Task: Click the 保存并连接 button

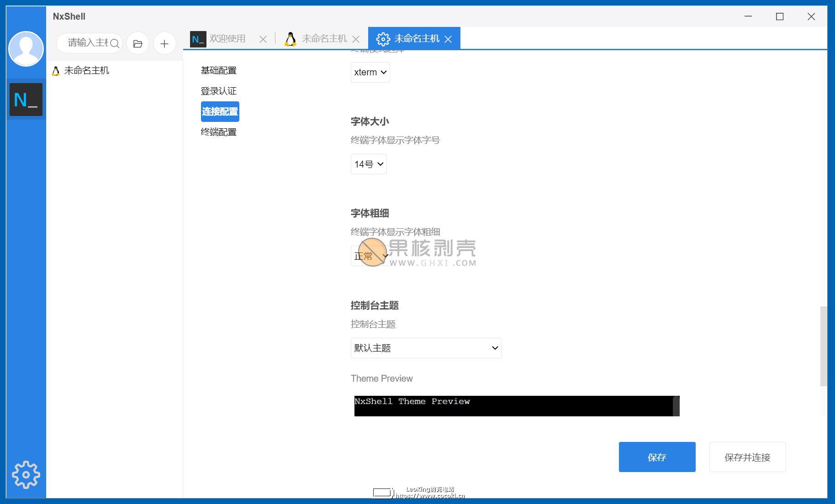Action: click(747, 457)
